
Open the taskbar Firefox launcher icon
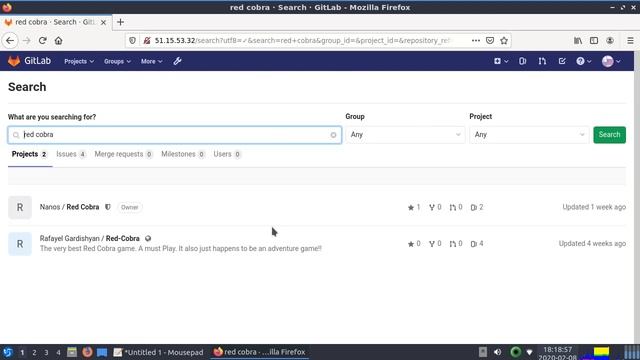tap(87, 352)
